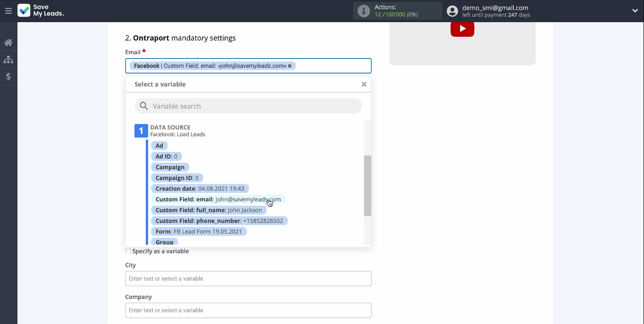Click the Data Source number 1 badge
The height and width of the screenshot is (324, 644).
[x=141, y=131]
